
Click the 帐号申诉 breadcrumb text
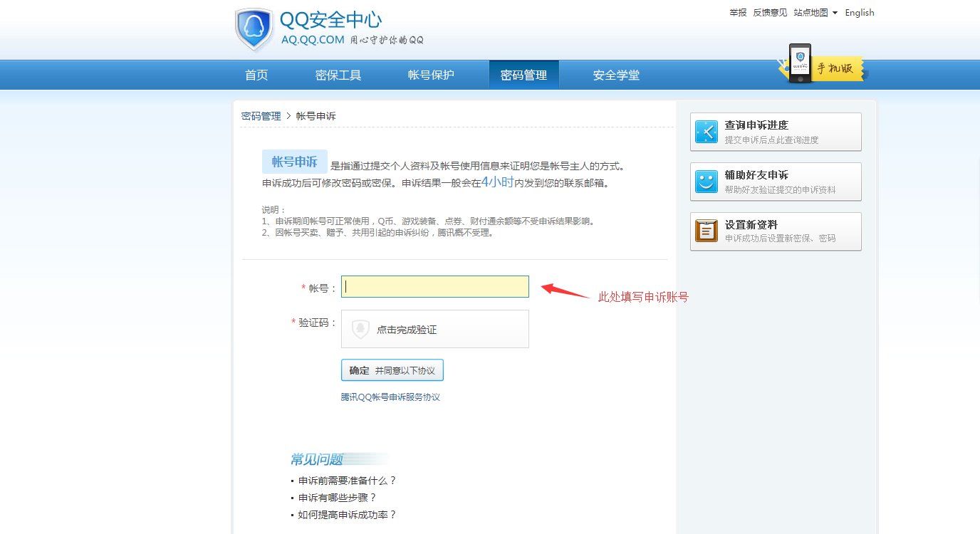pyautogui.click(x=316, y=116)
